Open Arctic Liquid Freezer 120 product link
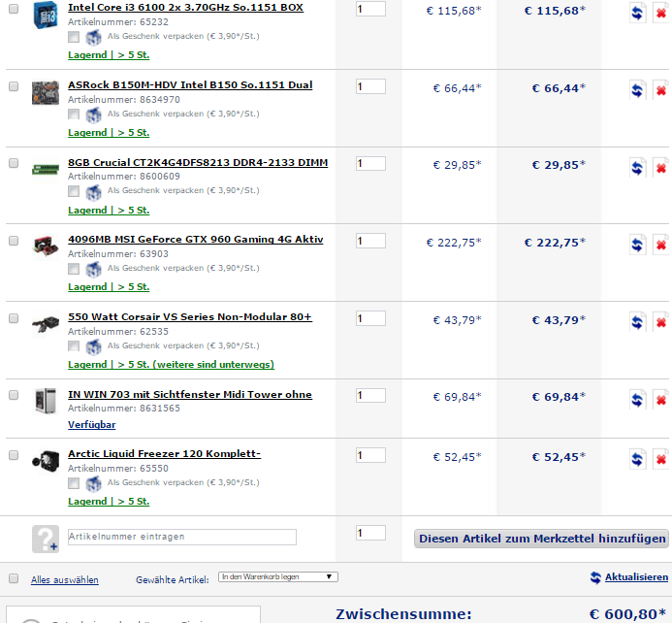672x623 pixels. click(x=165, y=454)
